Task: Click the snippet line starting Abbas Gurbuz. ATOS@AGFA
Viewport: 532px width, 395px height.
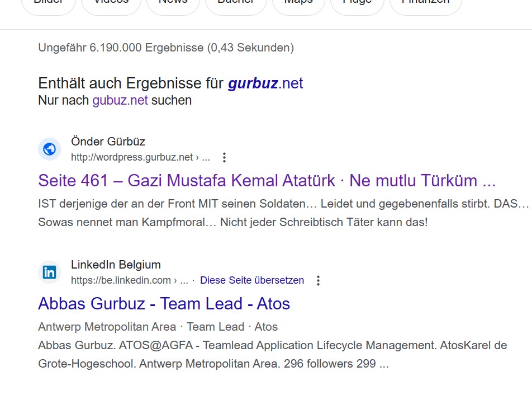Action: pyautogui.click(x=273, y=345)
